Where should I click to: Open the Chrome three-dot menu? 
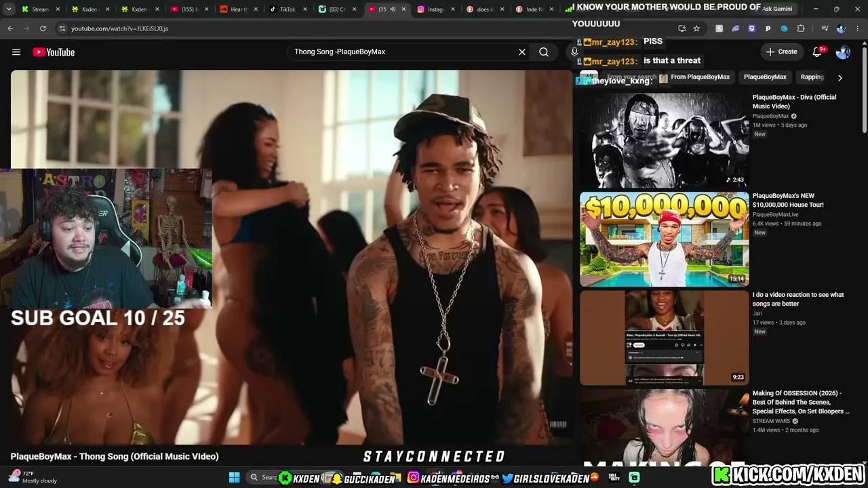tap(858, 28)
